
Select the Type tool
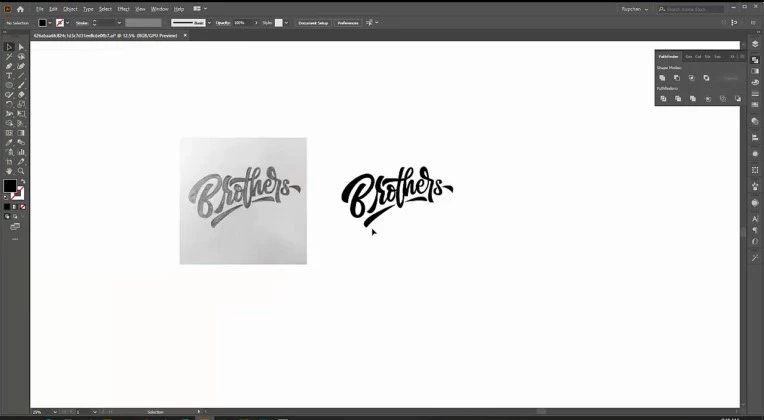[x=9, y=76]
